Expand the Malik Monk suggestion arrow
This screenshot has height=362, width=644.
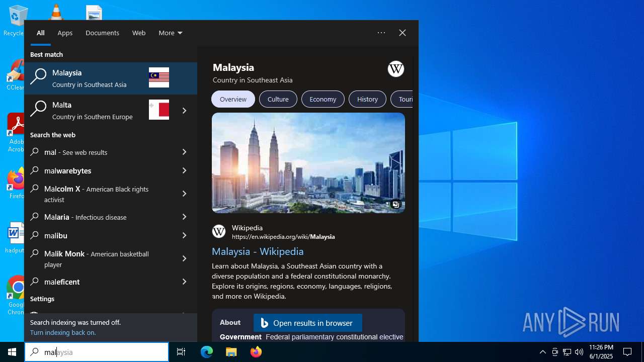184,258
